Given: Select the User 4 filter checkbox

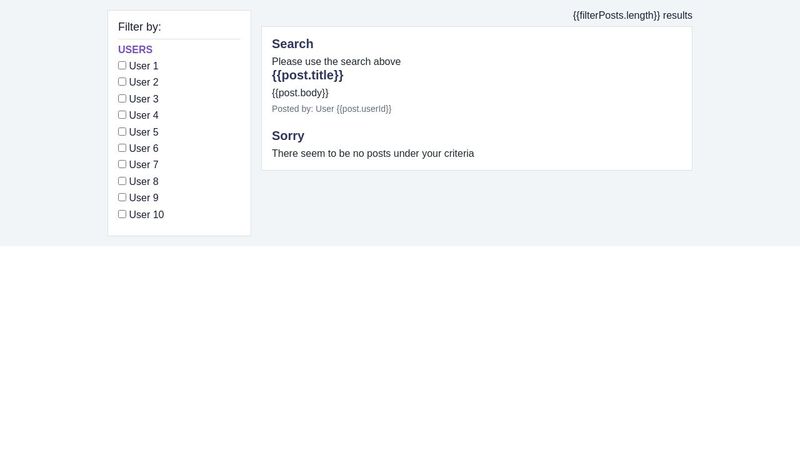Looking at the screenshot, I should [x=122, y=115].
